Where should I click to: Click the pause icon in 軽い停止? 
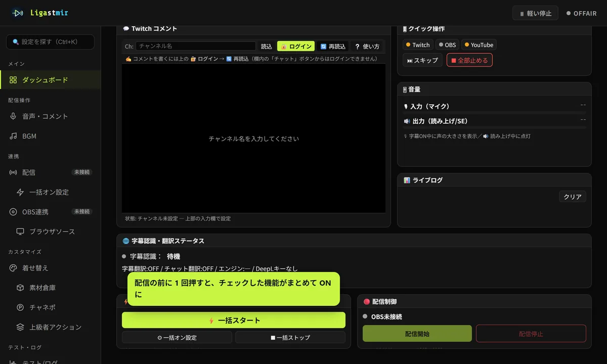coord(522,14)
